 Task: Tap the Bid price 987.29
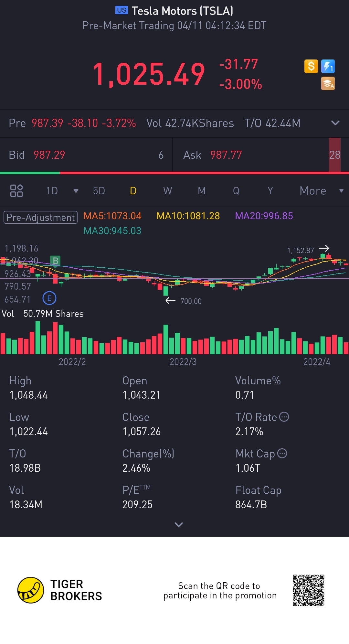click(x=49, y=155)
